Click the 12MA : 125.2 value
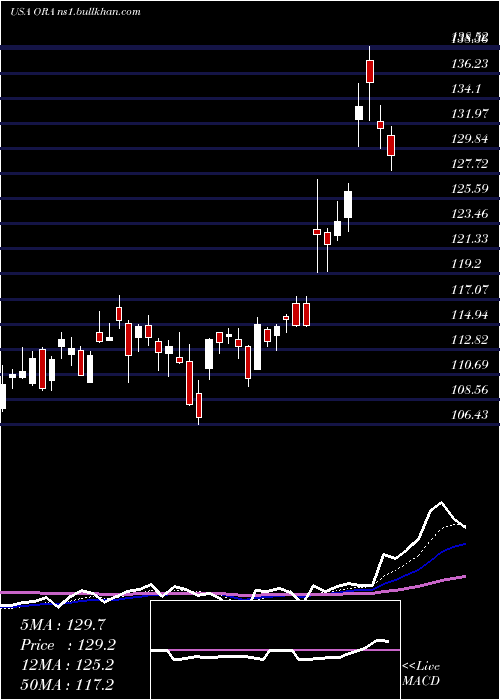The width and height of the screenshot is (500, 700). point(67,665)
